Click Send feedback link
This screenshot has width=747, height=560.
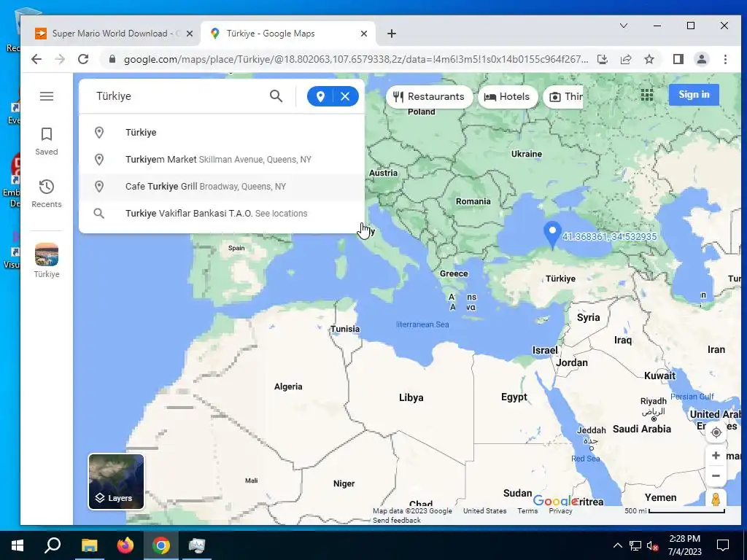pyautogui.click(x=396, y=521)
